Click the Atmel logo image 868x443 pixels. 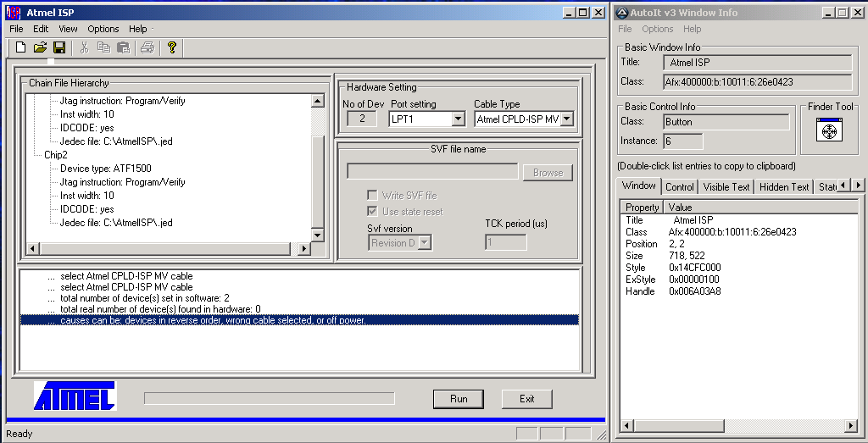tap(75, 396)
